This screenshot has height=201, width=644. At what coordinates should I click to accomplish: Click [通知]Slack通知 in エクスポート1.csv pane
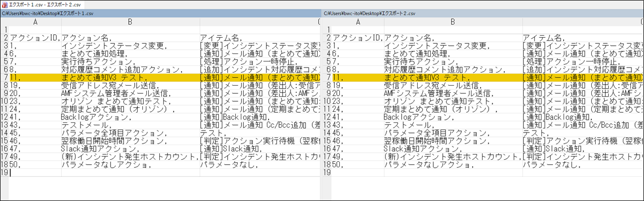tap(229, 149)
